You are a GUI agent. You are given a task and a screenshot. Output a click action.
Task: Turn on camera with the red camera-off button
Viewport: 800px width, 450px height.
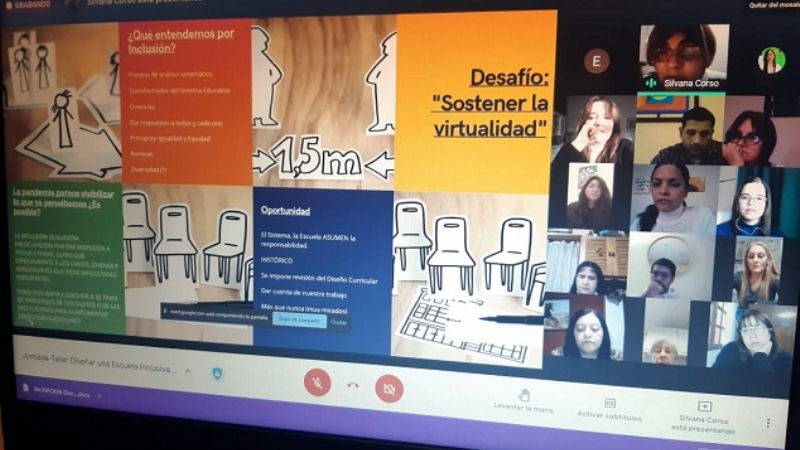(x=389, y=389)
